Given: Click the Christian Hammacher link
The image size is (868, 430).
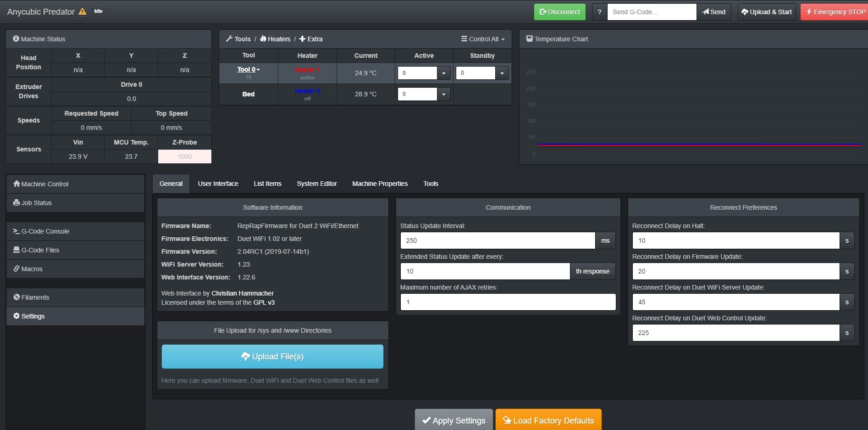Looking at the screenshot, I should coord(243,293).
